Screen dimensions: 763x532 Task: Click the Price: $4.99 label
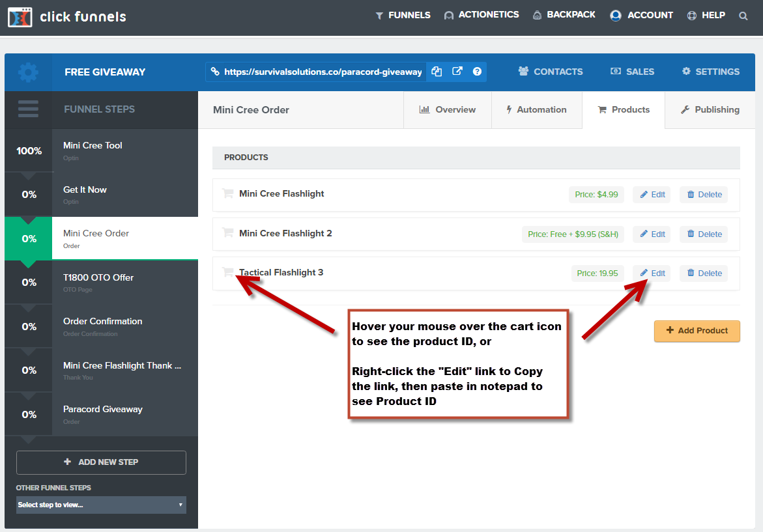596,195
